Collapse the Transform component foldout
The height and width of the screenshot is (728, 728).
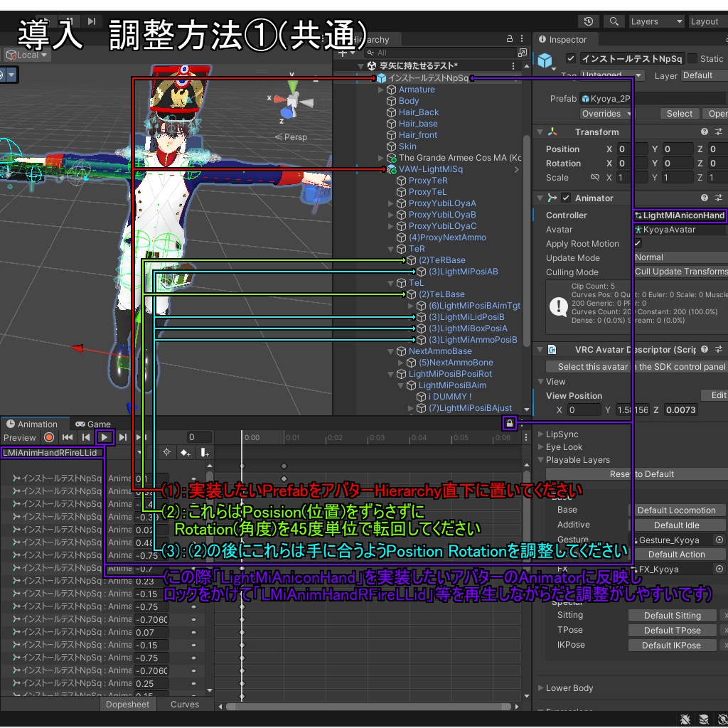point(540,132)
